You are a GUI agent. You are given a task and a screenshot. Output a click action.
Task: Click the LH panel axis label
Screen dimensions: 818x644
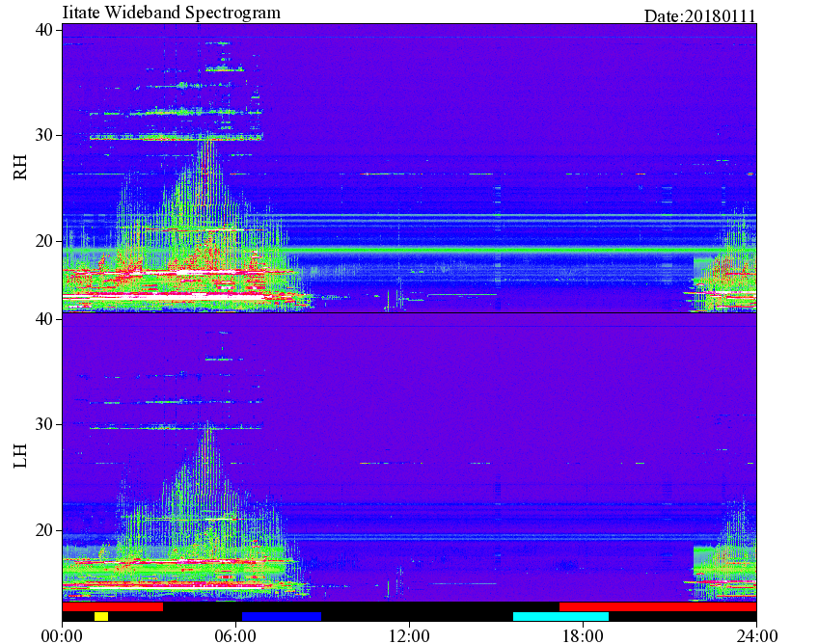tap(20, 456)
